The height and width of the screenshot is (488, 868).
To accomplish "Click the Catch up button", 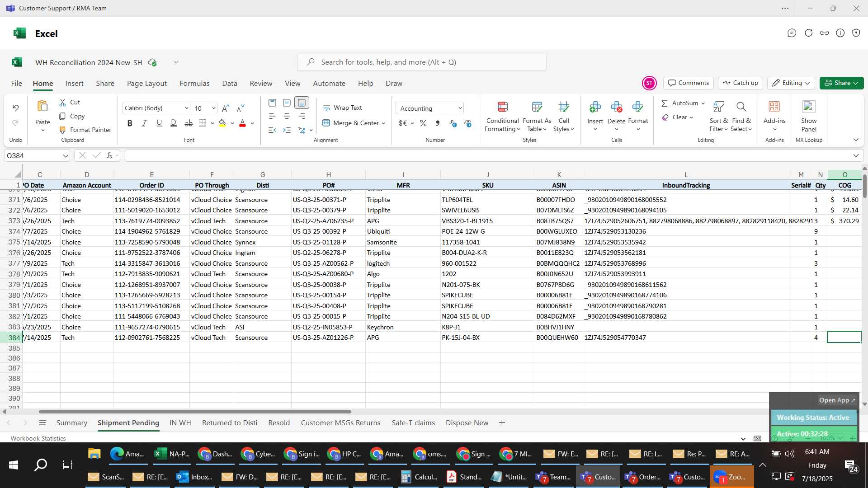I will (741, 83).
